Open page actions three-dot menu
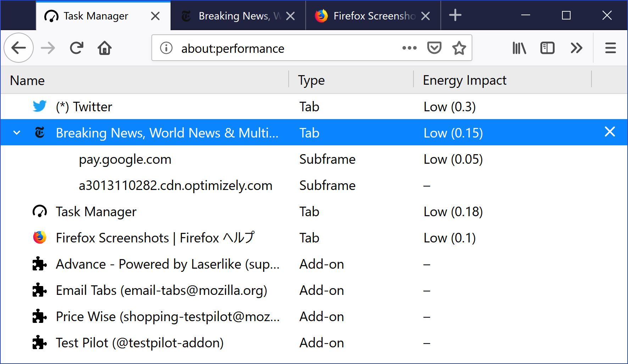The image size is (628, 364). tap(410, 48)
